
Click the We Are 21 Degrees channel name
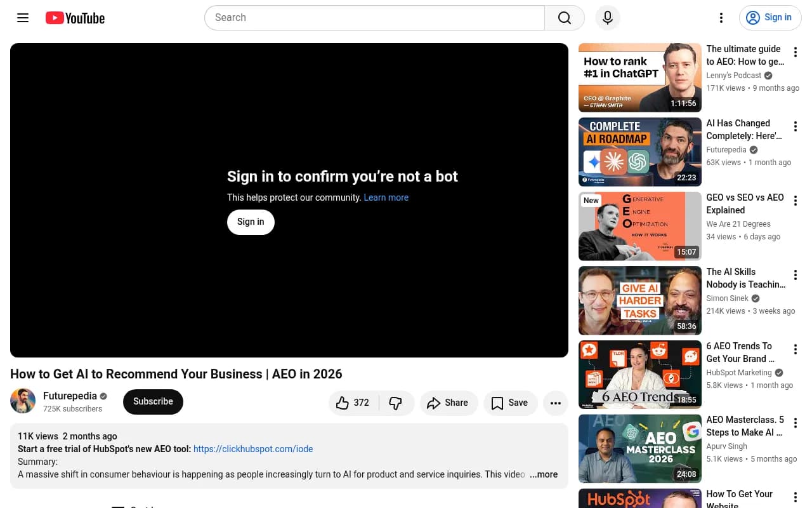(738, 224)
